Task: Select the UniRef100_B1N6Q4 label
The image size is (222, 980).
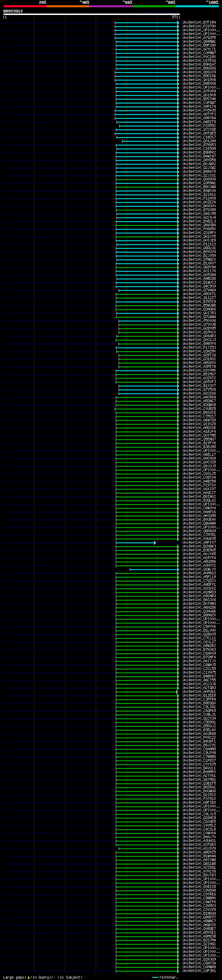Action: (199, 913)
